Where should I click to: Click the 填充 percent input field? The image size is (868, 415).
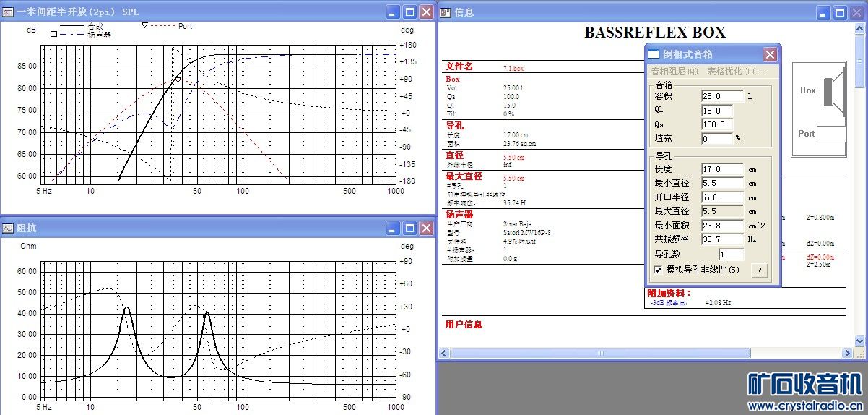(716, 139)
